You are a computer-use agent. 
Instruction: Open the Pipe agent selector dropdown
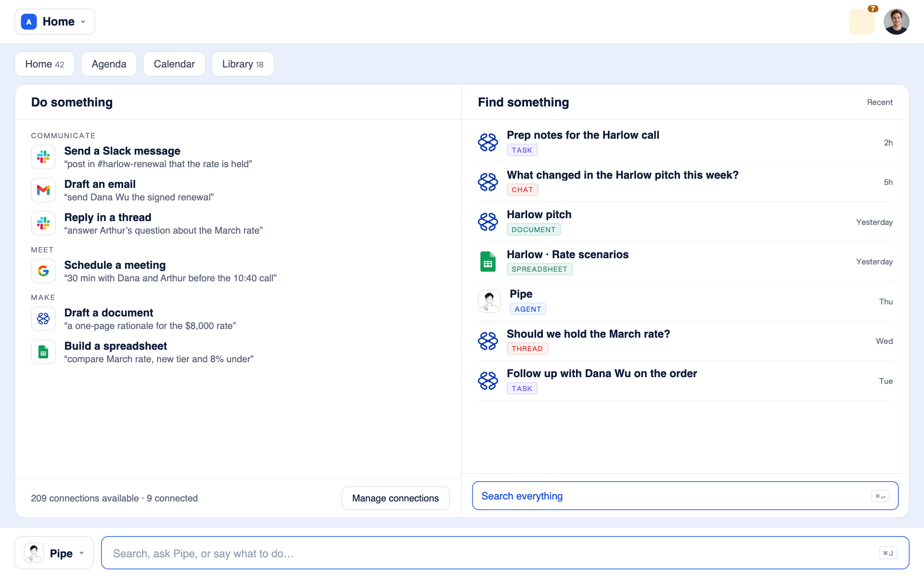tap(54, 553)
